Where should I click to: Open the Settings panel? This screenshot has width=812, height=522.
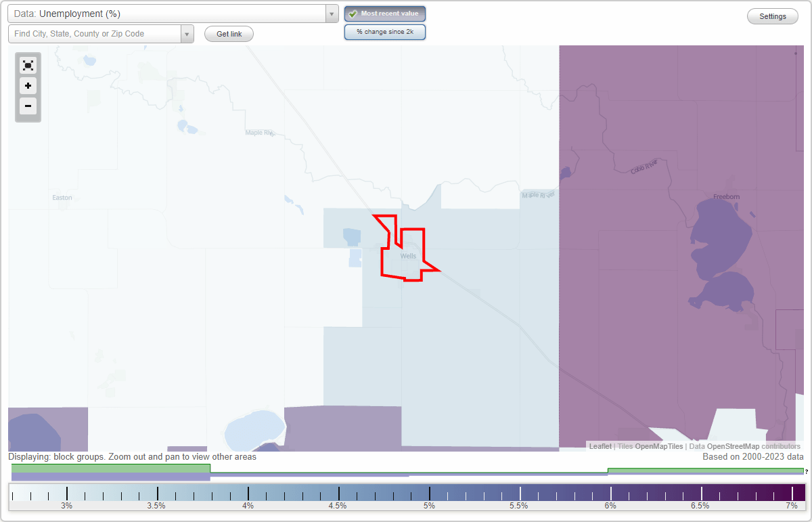(x=772, y=16)
